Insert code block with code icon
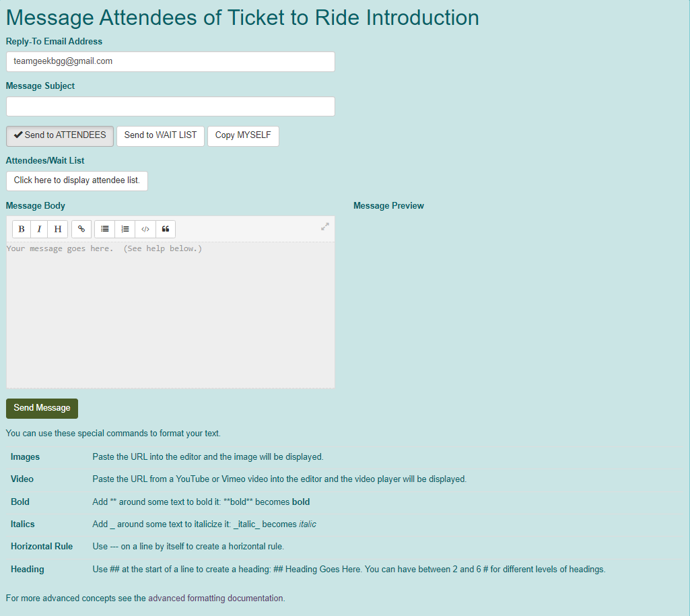Image resolution: width=690 pixels, height=616 pixels. (145, 230)
